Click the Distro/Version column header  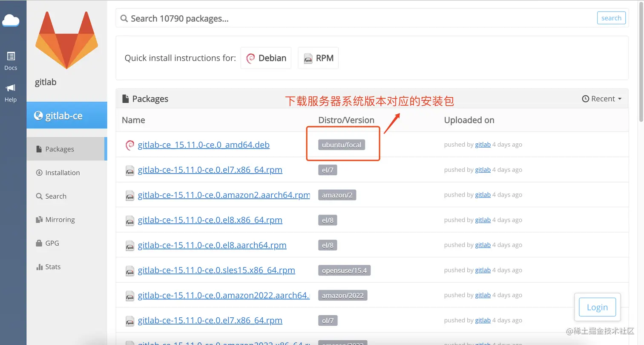(346, 120)
